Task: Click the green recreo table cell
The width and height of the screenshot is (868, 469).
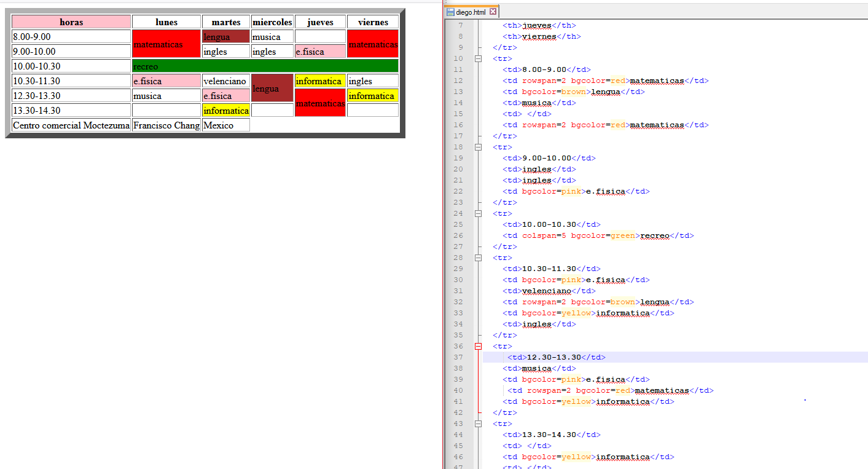Action: 265,66
